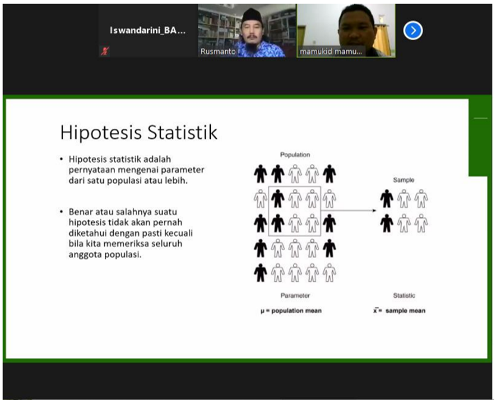Click the Population label in diagram
Viewport: 495px width, 400px height.
tap(295, 155)
